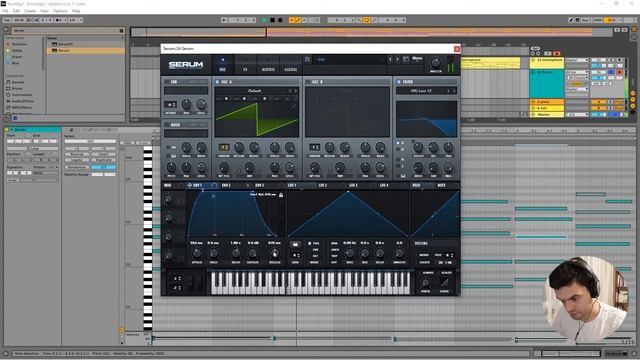This screenshot has width=640, height=360.
Task: Click the Ableton play button
Action: tap(264, 20)
